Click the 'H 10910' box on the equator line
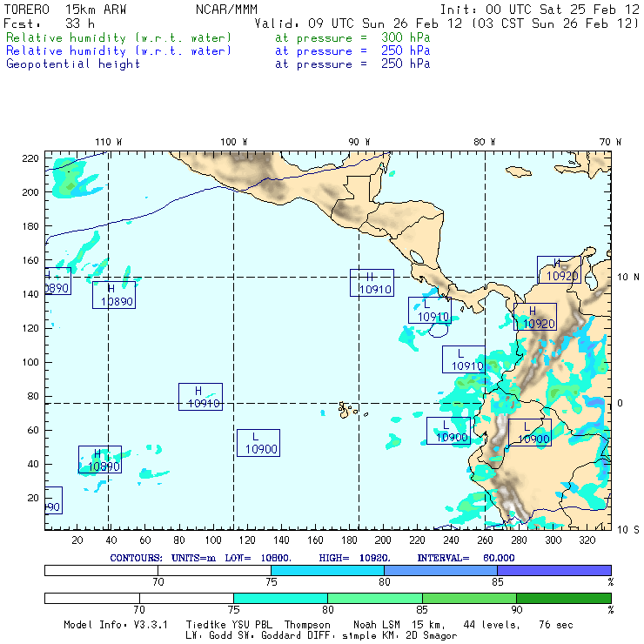This screenshot has height=644, width=644. tap(200, 397)
